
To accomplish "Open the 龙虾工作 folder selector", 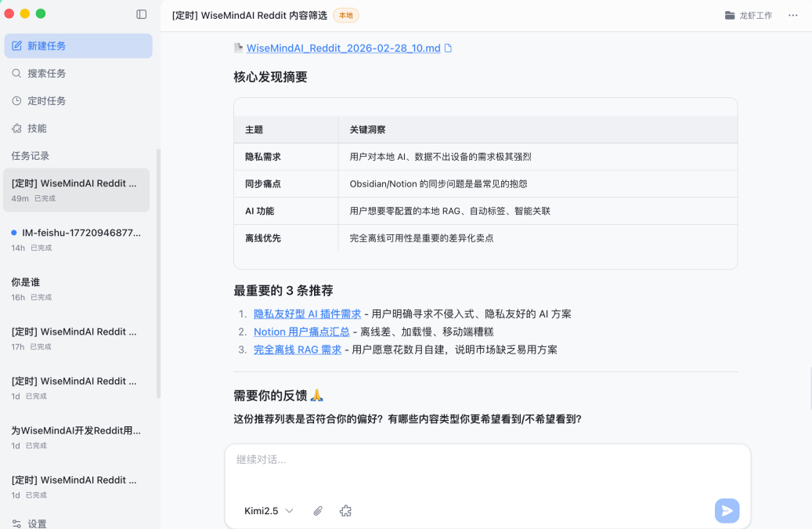I will click(749, 16).
